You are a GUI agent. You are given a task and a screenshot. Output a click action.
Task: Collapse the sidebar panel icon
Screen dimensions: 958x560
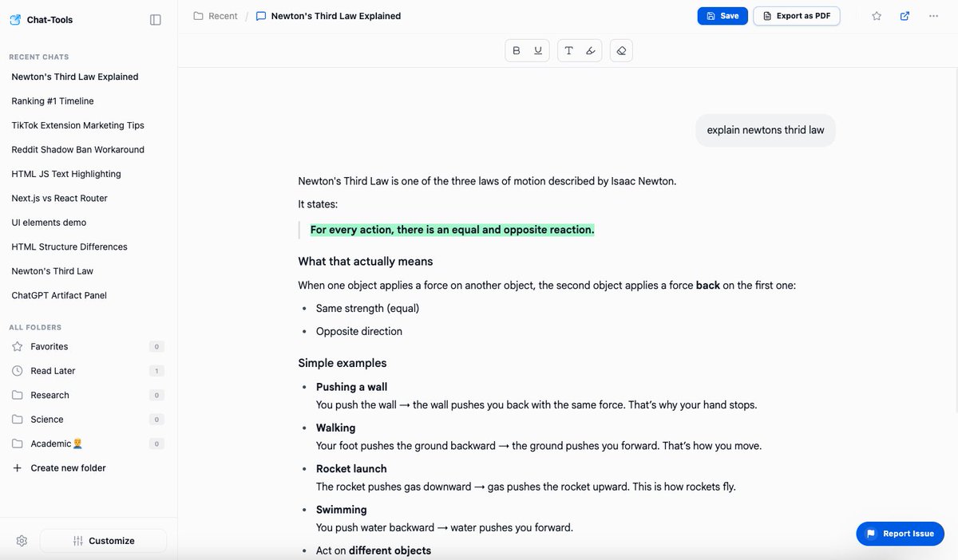156,20
